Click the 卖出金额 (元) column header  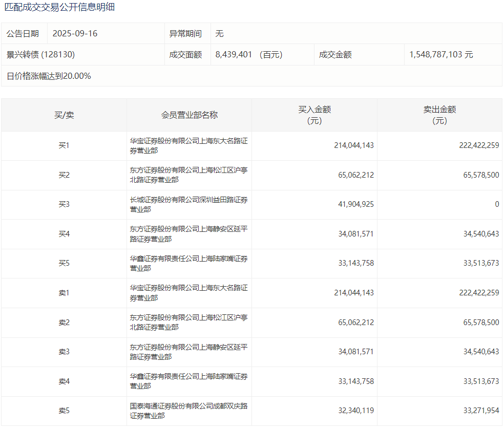coord(439,115)
